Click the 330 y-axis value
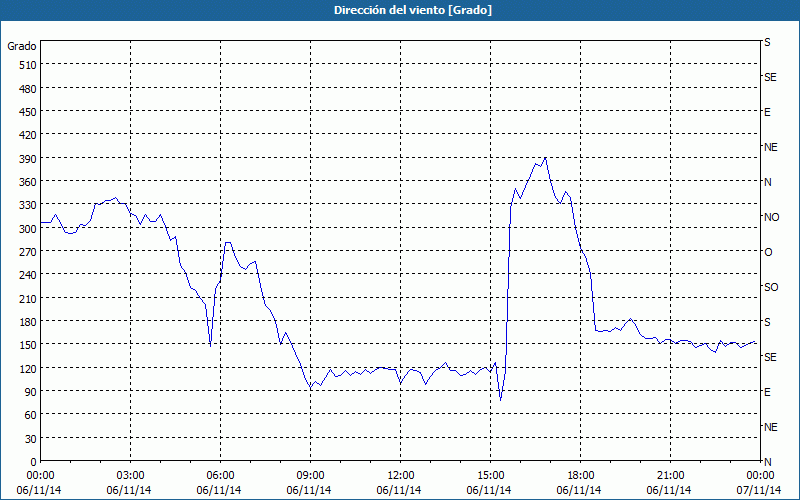Viewport: 800px width, 500px height. (x=29, y=205)
